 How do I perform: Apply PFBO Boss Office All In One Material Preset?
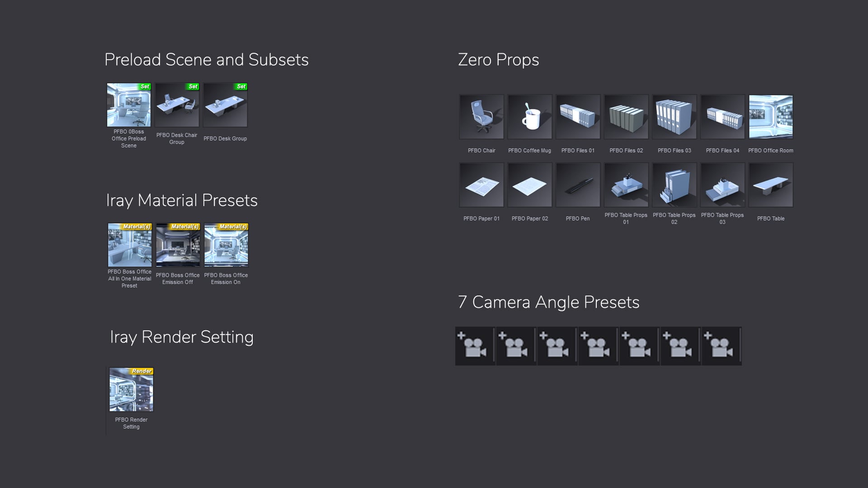(130, 245)
